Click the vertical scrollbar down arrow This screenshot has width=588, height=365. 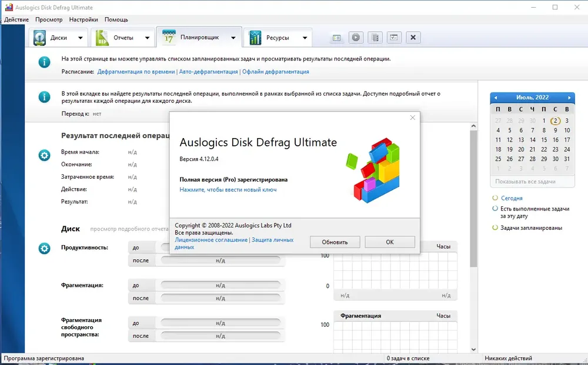click(x=473, y=349)
